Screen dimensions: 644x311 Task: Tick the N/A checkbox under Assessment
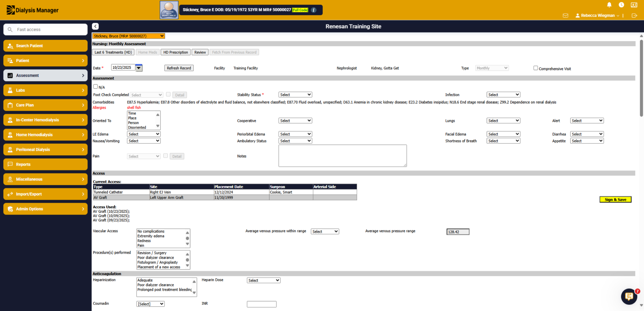point(95,87)
